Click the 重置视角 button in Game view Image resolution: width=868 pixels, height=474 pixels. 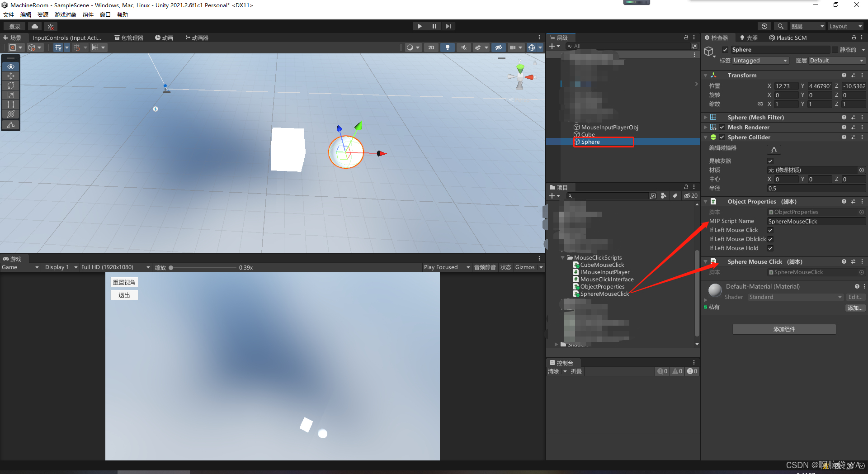click(124, 282)
